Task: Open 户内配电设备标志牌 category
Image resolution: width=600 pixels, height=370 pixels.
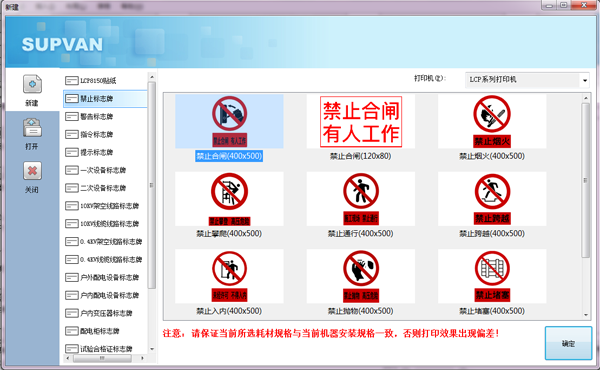Action: click(105, 295)
